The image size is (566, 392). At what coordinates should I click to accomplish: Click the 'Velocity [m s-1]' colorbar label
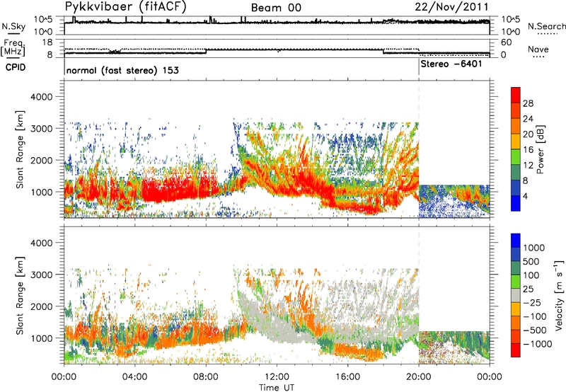tap(559, 295)
